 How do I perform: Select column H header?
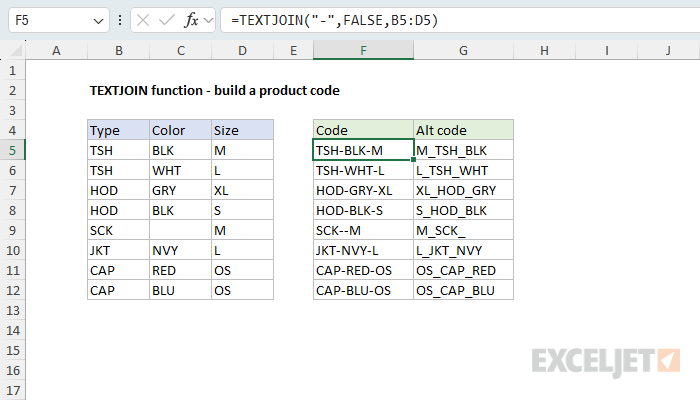(544, 50)
